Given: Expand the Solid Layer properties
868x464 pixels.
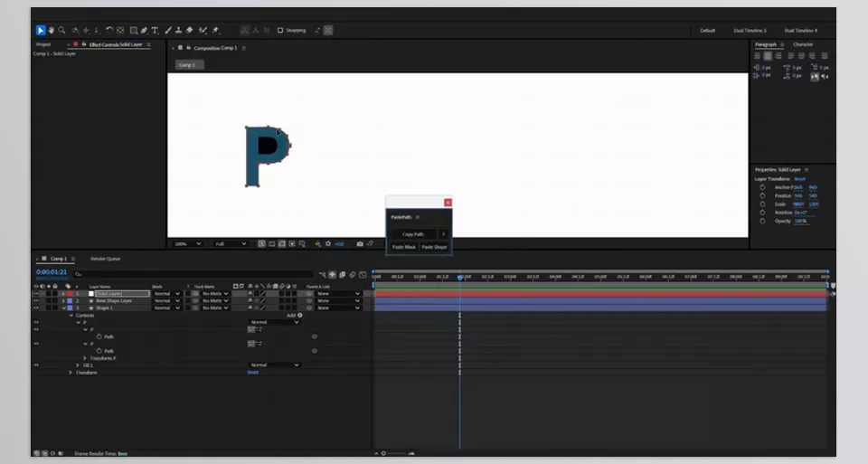Looking at the screenshot, I should tap(63, 293).
